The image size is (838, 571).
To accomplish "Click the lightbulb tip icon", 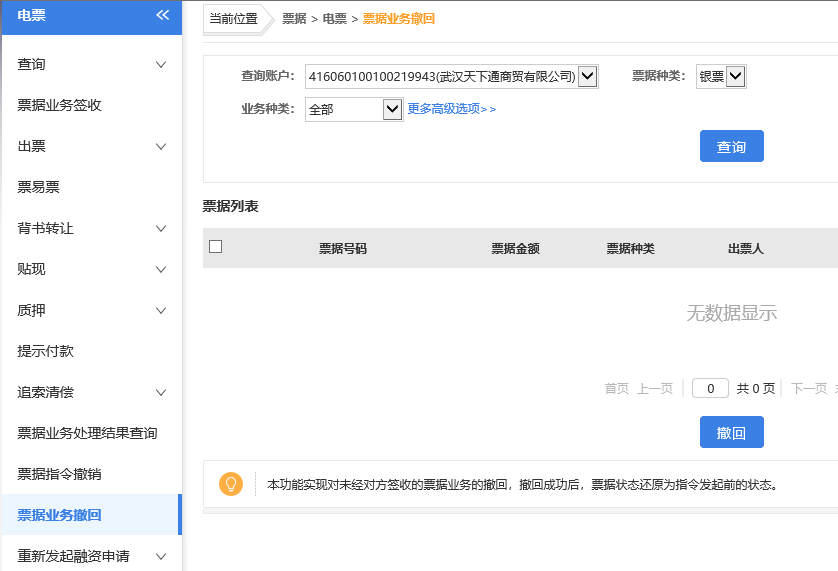I will coord(230,485).
